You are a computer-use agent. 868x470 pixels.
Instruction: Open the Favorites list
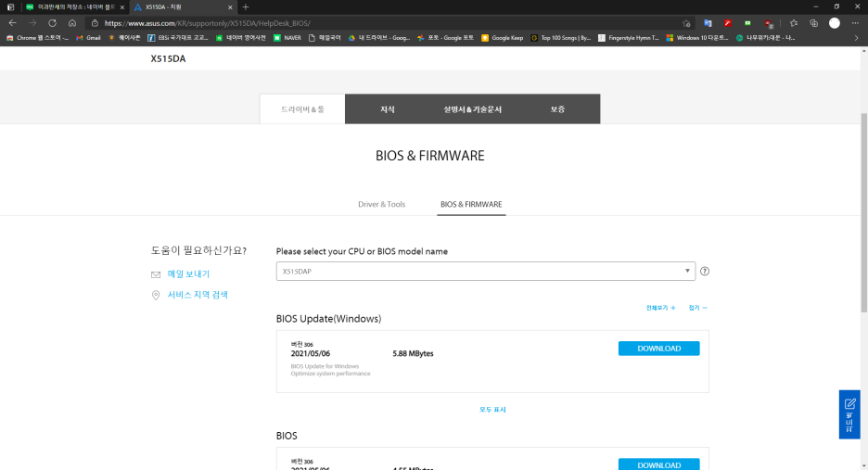click(794, 23)
